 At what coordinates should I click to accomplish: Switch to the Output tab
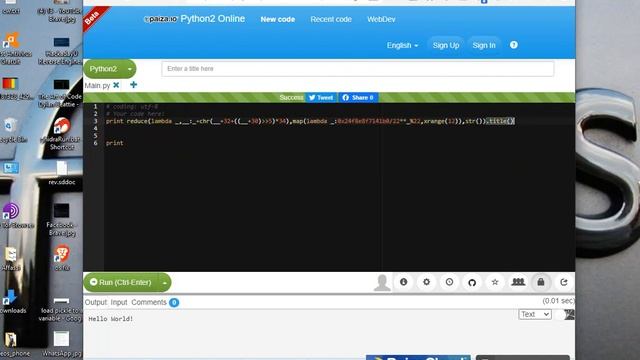click(96, 302)
